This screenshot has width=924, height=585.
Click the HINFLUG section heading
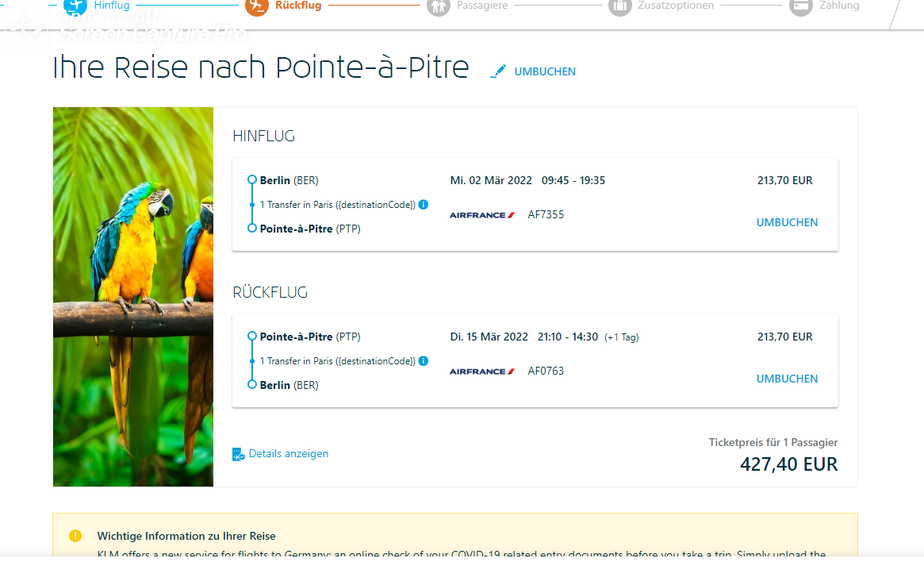[263, 137]
